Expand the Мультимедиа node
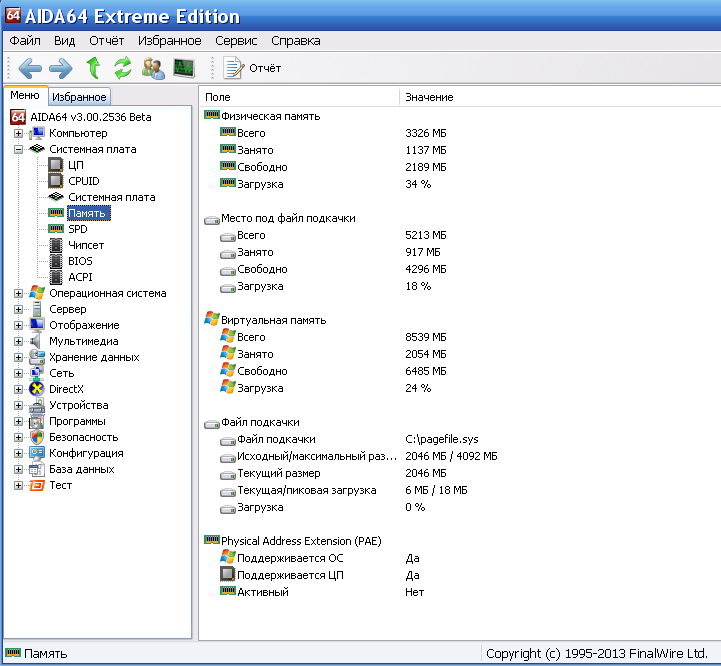The image size is (721, 666). [x=18, y=341]
